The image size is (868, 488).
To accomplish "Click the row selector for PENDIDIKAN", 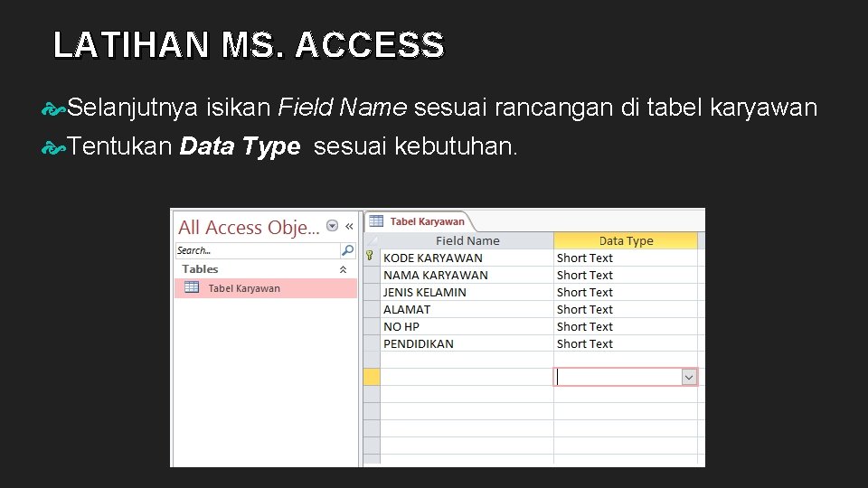I will [372, 343].
